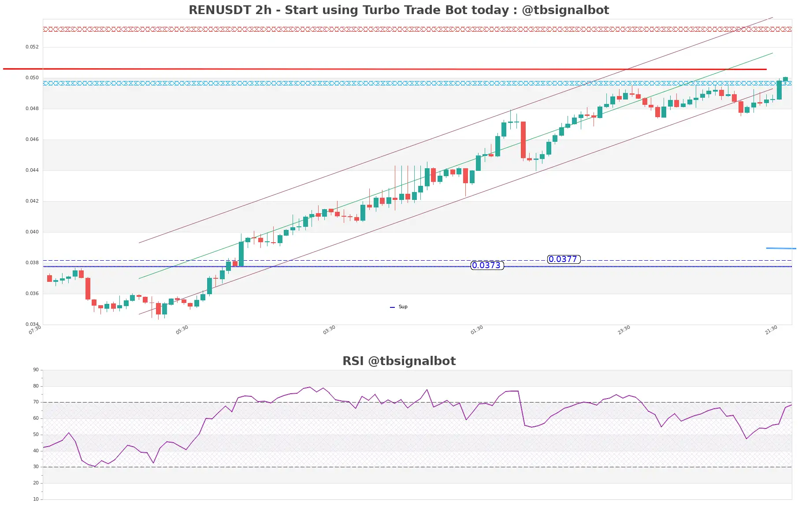Image resolution: width=798 pixels, height=532 pixels.
Task: Click the 0.0377 support price label
Action: [564, 259]
